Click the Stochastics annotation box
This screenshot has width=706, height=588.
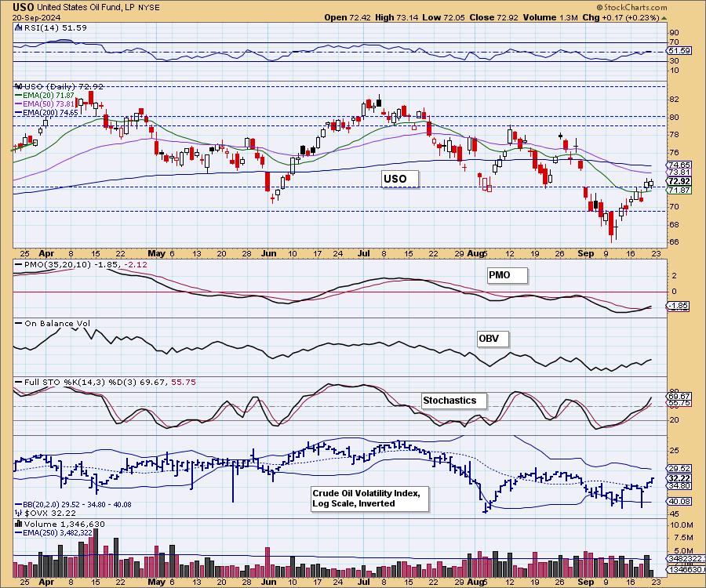[x=454, y=401]
